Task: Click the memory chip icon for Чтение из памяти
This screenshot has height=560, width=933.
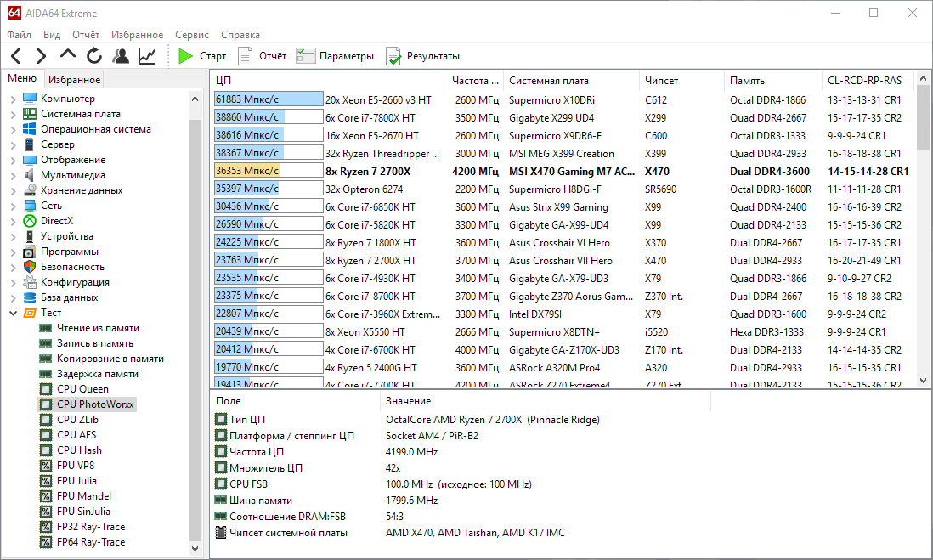Action: (x=45, y=328)
